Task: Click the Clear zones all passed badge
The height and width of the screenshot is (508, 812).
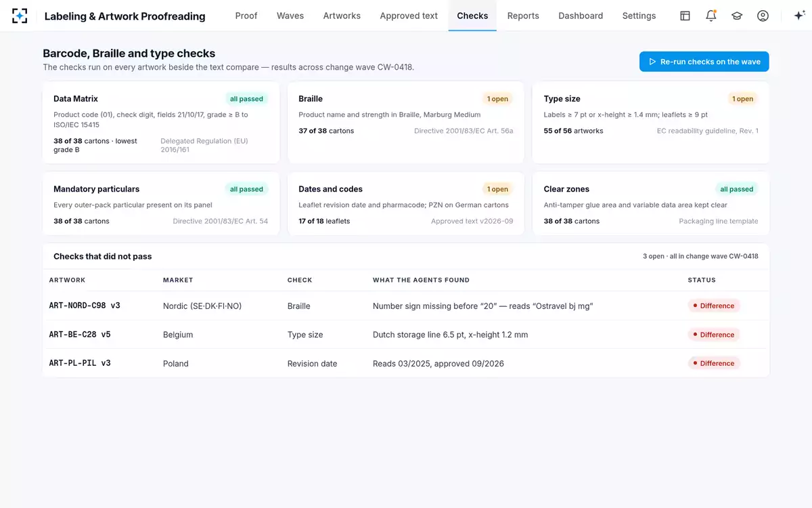Action: pos(737,189)
